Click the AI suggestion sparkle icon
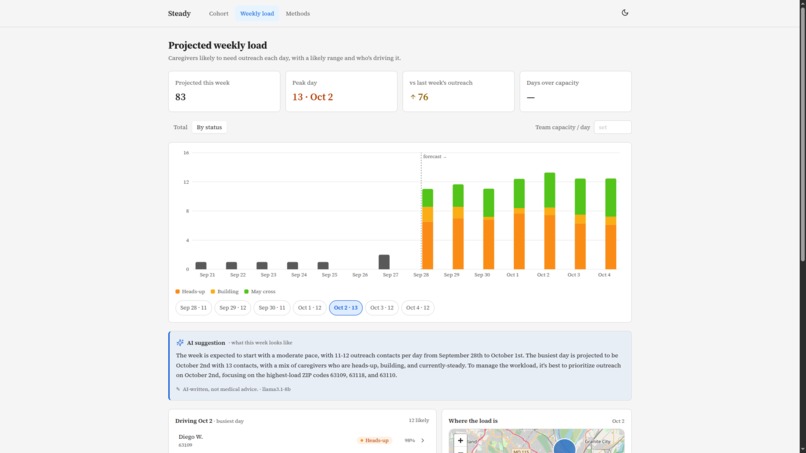806x453 pixels. 180,342
